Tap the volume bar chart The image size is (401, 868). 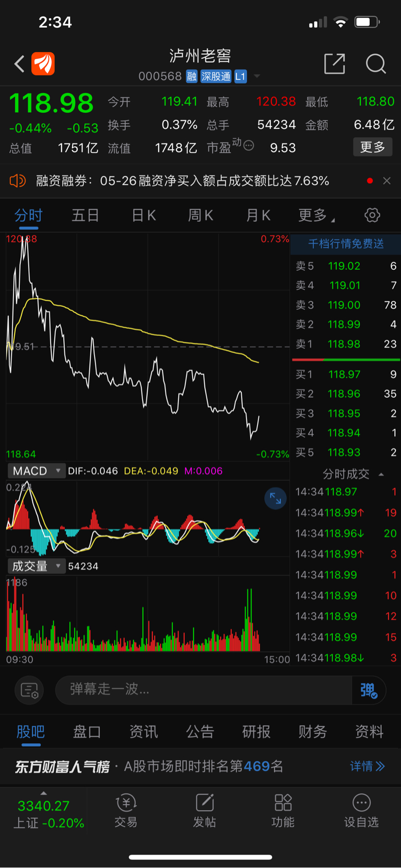[x=148, y=614]
